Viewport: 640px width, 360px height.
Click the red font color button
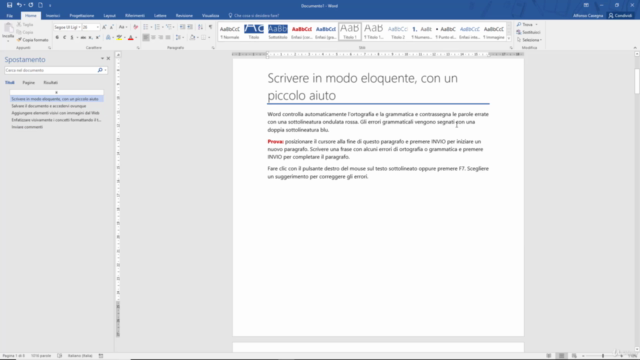coord(131,38)
